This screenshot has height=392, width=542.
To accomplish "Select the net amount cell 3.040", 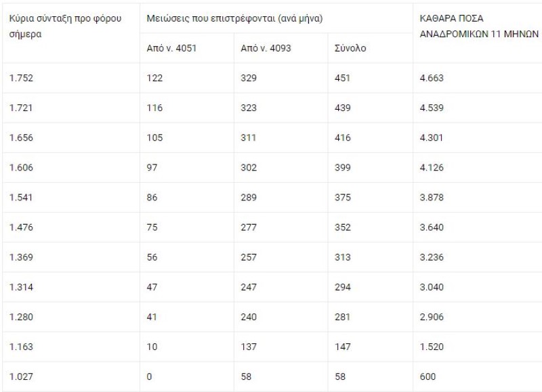I will (x=432, y=287).
